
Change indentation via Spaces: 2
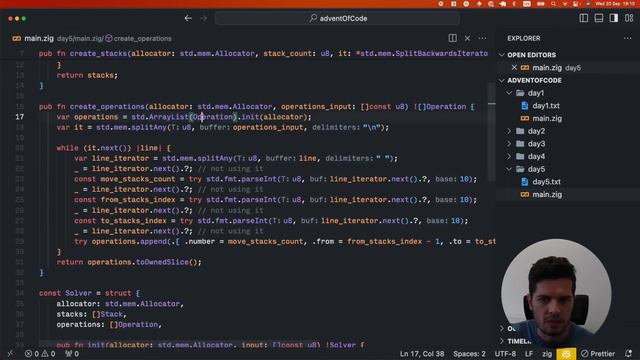[x=469, y=353]
